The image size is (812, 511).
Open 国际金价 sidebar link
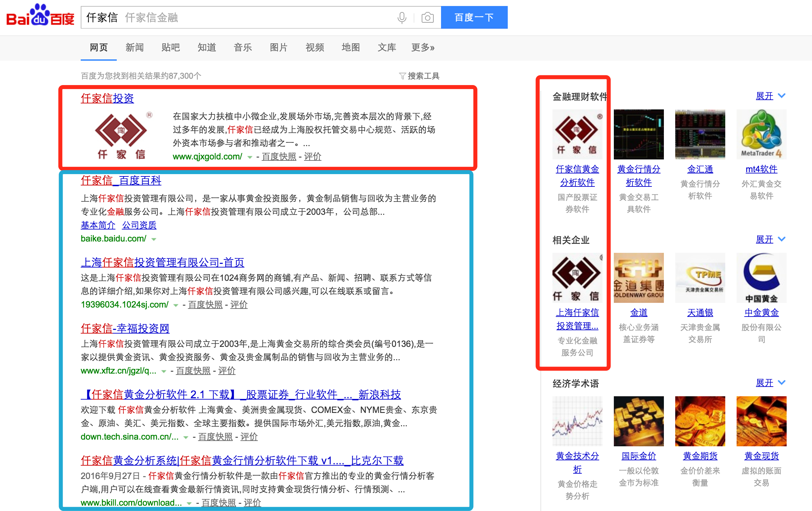pos(639,456)
